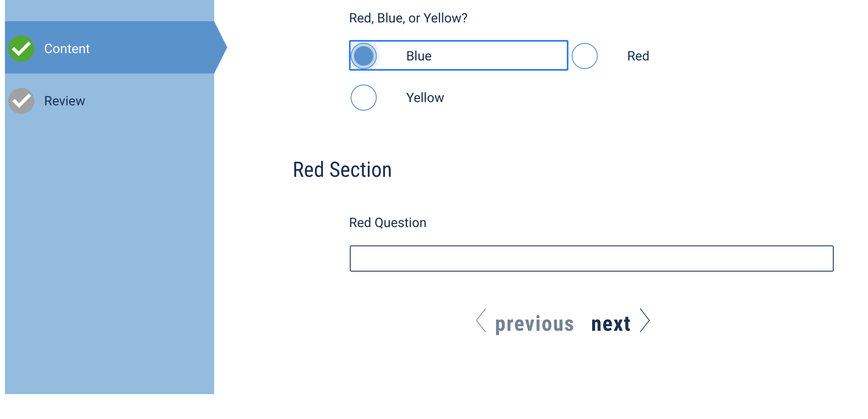Screen dimensions: 868x419
Task: Select the Red radio button
Action: click(584, 56)
